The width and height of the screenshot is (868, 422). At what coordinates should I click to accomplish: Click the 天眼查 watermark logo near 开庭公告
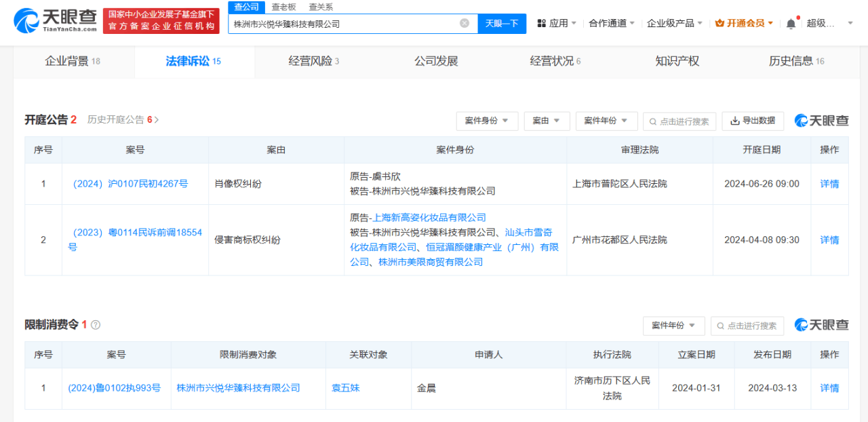pyautogui.click(x=821, y=120)
